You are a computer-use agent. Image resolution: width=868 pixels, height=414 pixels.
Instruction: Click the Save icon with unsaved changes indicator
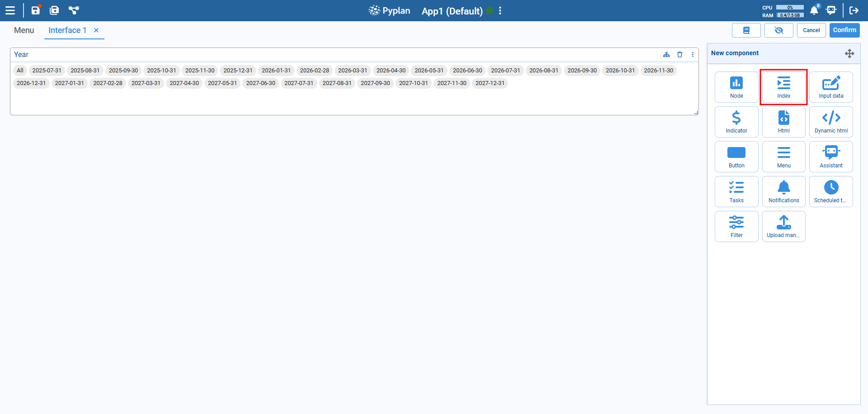[36, 10]
